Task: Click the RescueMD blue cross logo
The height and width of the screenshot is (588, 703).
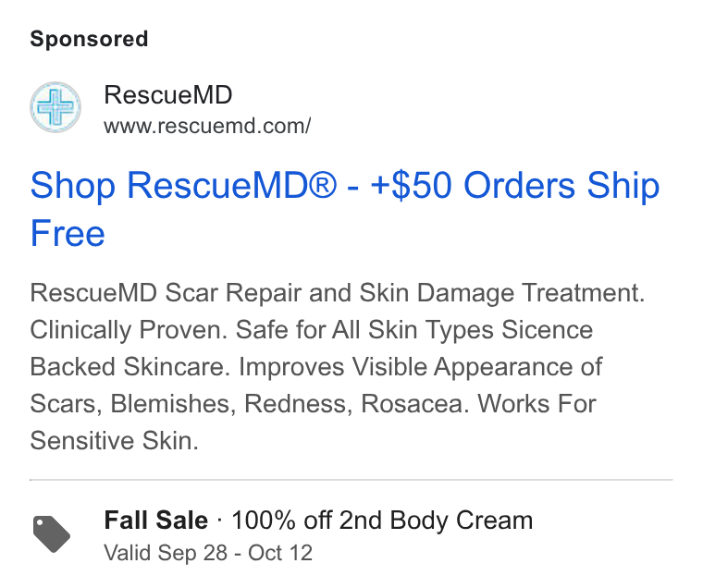Action: point(55,107)
